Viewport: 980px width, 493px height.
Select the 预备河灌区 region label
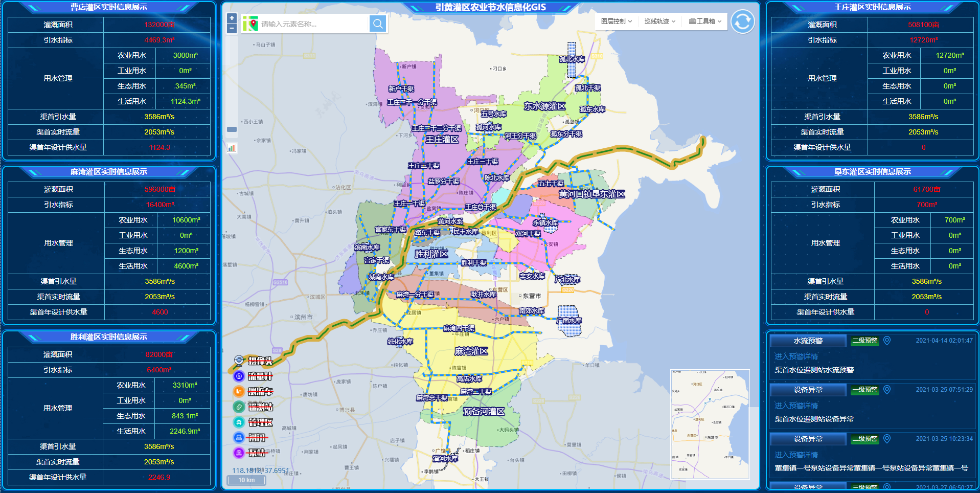[x=484, y=412]
